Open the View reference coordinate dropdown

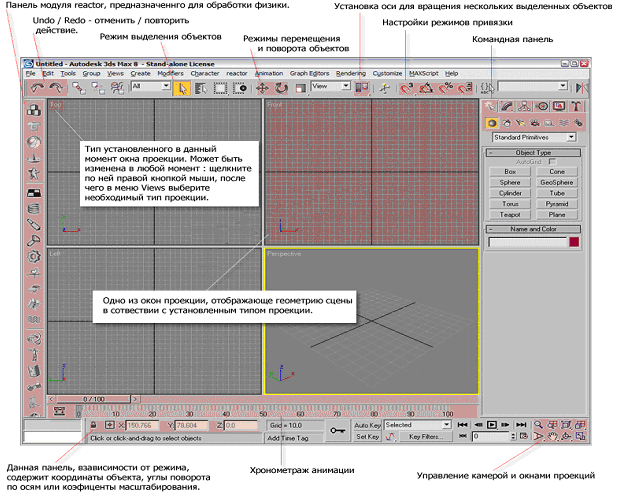click(330, 86)
